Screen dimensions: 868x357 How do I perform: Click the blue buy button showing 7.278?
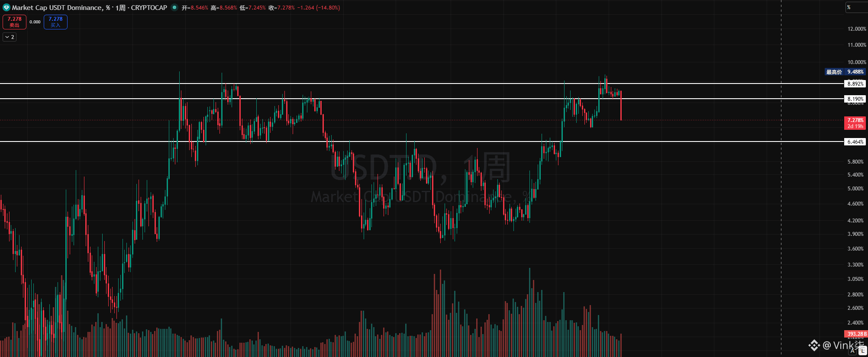pyautogui.click(x=55, y=22)
